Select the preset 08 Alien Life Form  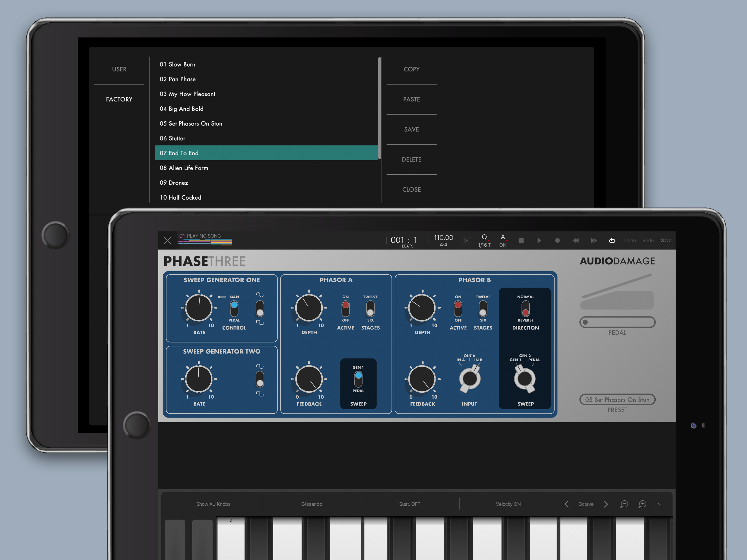184,168
